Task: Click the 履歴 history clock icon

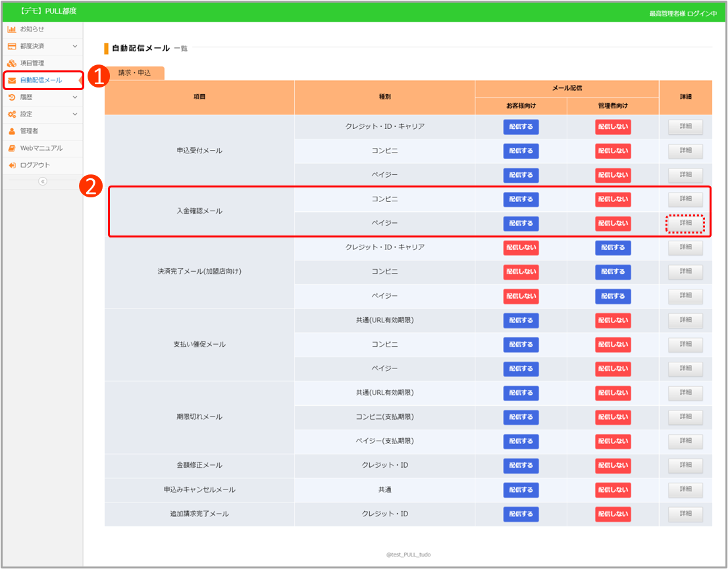Action: point(12,97)
